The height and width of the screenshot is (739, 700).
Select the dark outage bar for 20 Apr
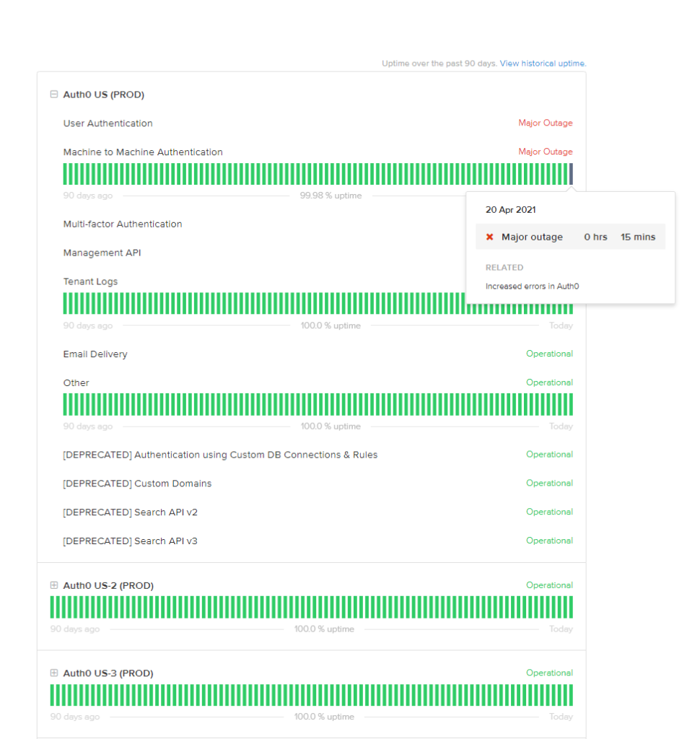pyautogui.click(x=571, y=174)
